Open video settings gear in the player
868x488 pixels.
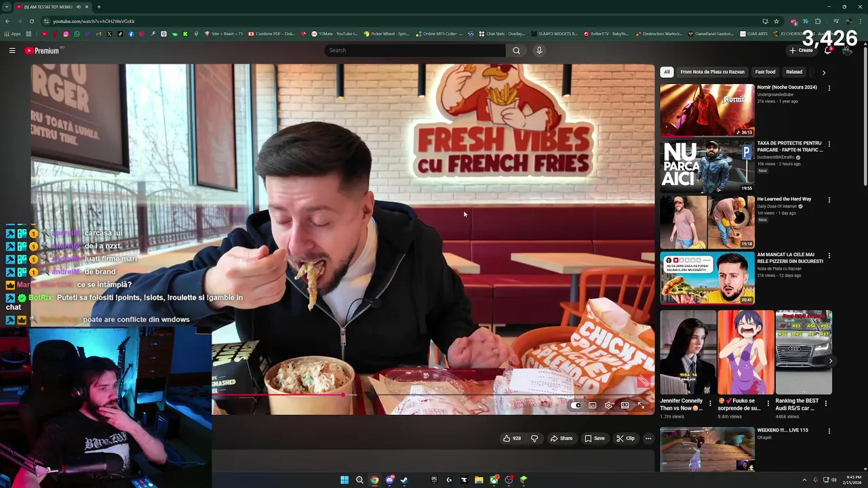pos(609,405)
